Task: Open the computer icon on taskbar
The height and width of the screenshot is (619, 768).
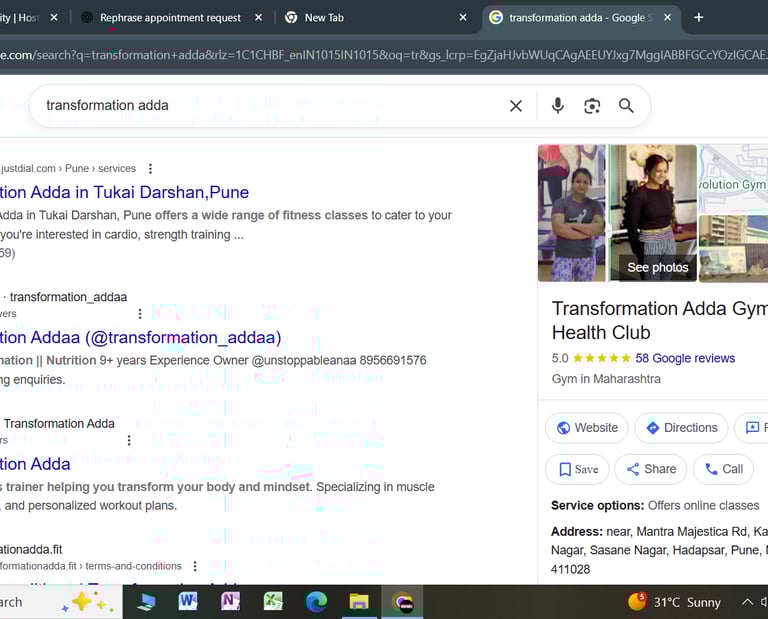Action: (145, 601)
